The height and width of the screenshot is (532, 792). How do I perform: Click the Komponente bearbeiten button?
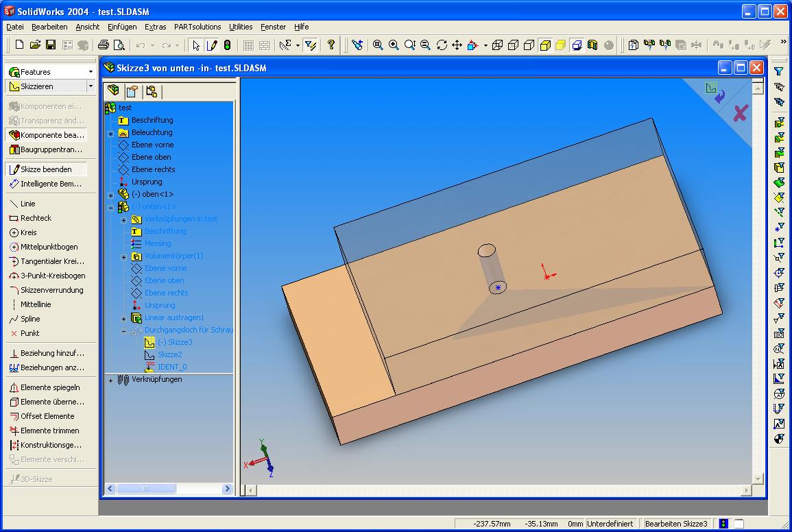click(x=46, y=135)
